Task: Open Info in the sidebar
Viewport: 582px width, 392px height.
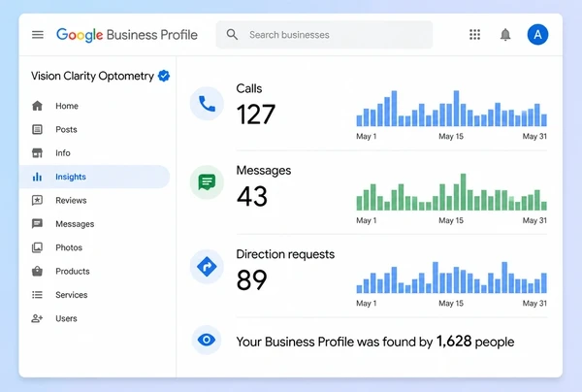Action: [95, 153]
